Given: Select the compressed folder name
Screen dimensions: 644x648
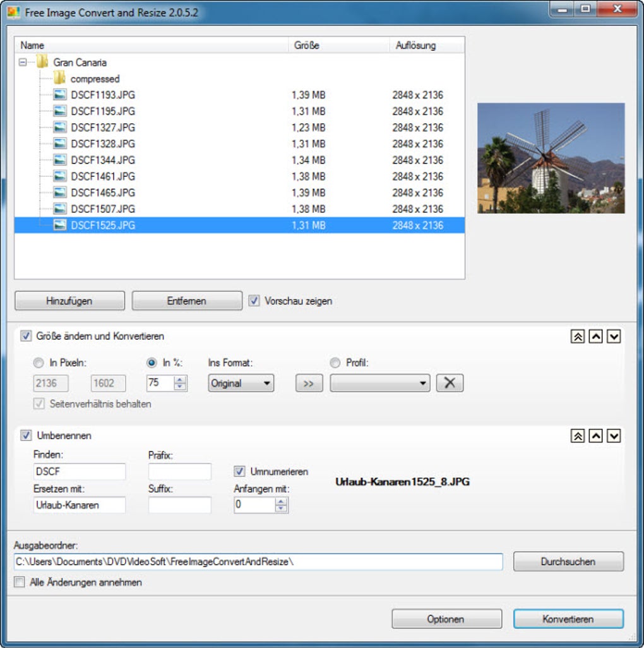Looking at the screenshot, I should click(95, 78).
